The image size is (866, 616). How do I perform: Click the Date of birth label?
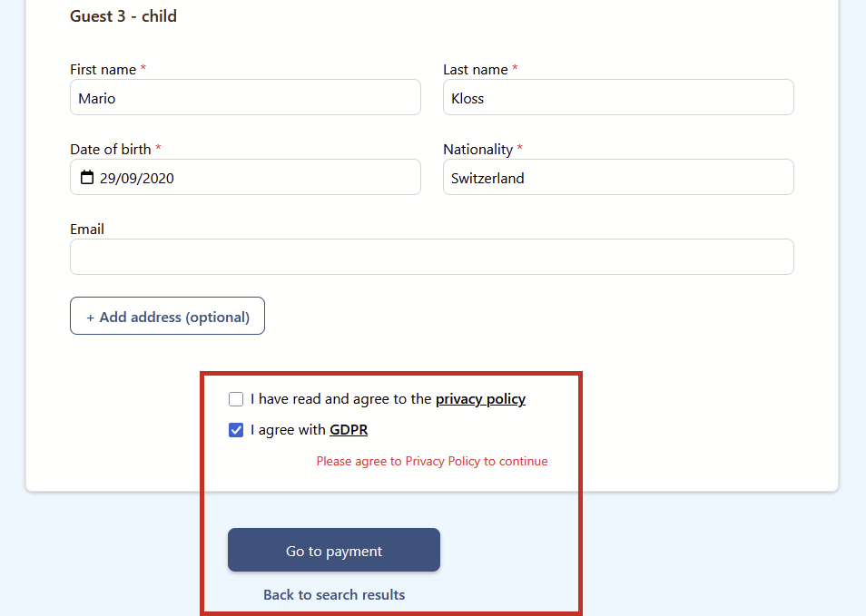110,150
